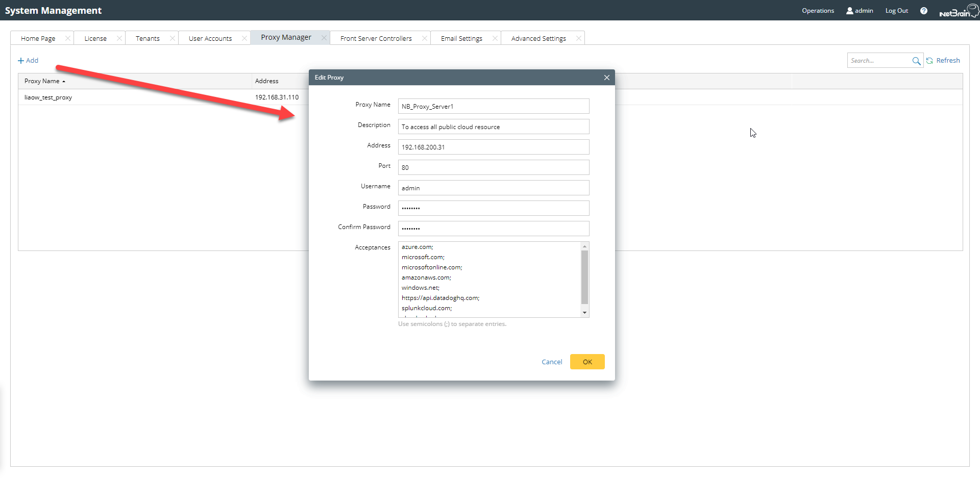The image size is (980, 478).
Task: Click Acceptances scrollbar up arrow
Action: tap(585, 246)
